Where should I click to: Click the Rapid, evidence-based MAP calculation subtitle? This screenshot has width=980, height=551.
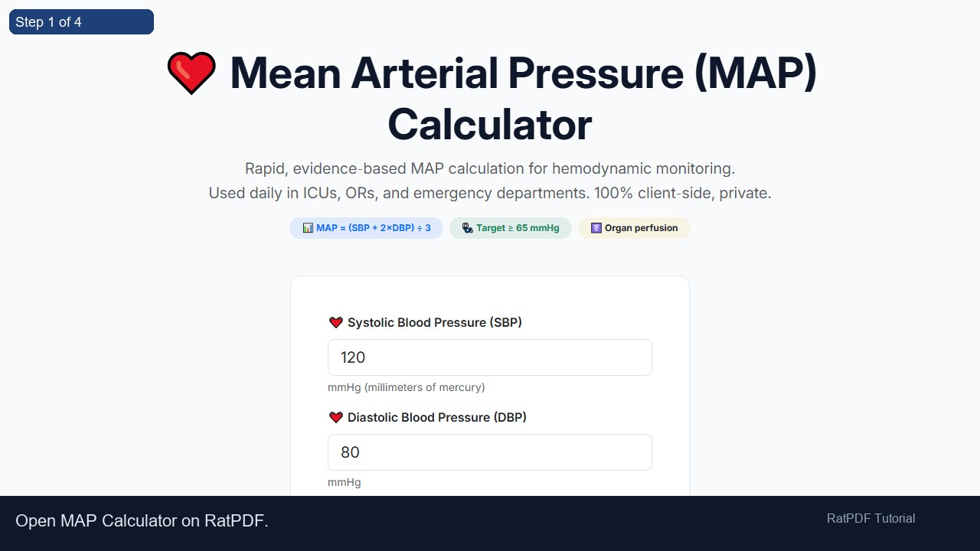click(x=490, y=168)
